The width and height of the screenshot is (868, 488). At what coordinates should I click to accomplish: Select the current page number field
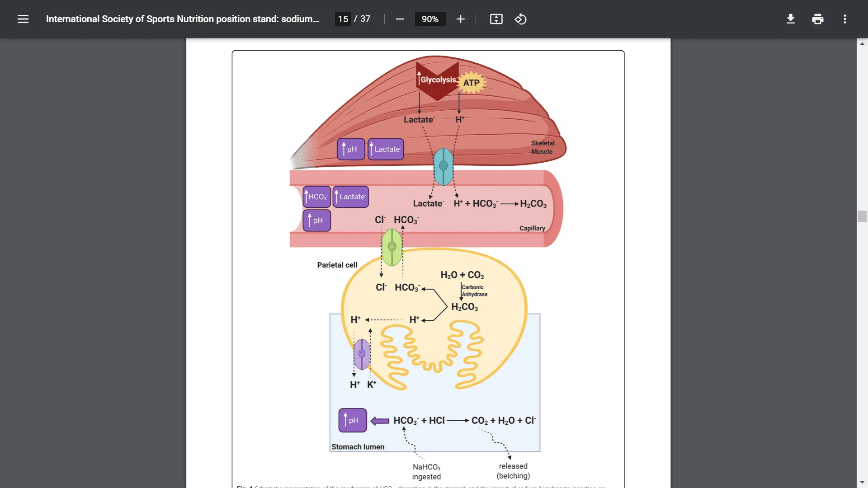(343, 19)
